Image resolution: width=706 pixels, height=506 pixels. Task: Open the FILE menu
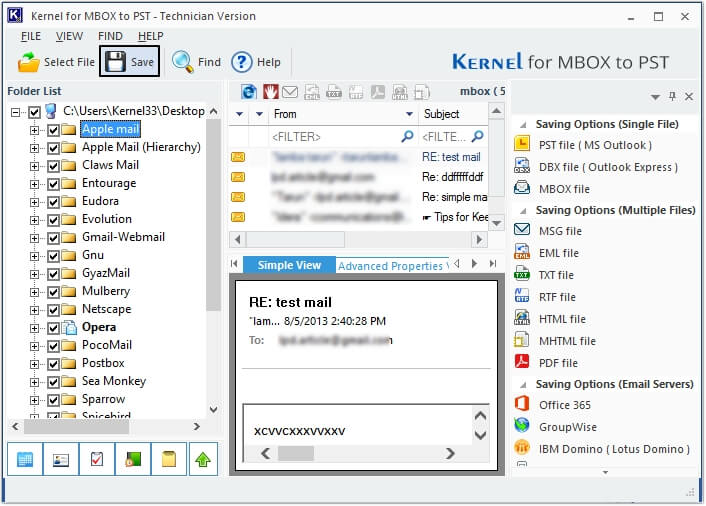[x=31, y=36]
